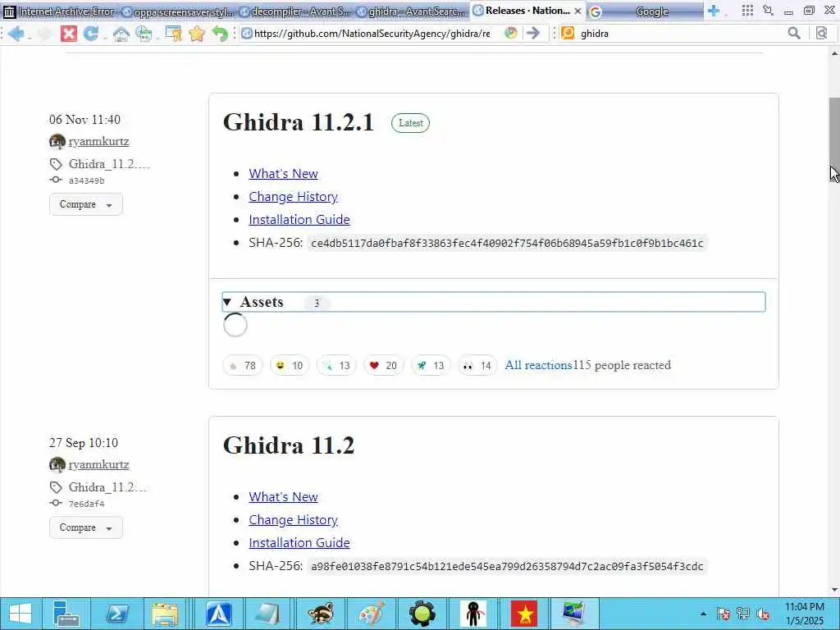Image resolution: width=840 pixels, height=630 pixels.
Task: Click the volume muted icon in system tray
Action: [x=763, y=614]
